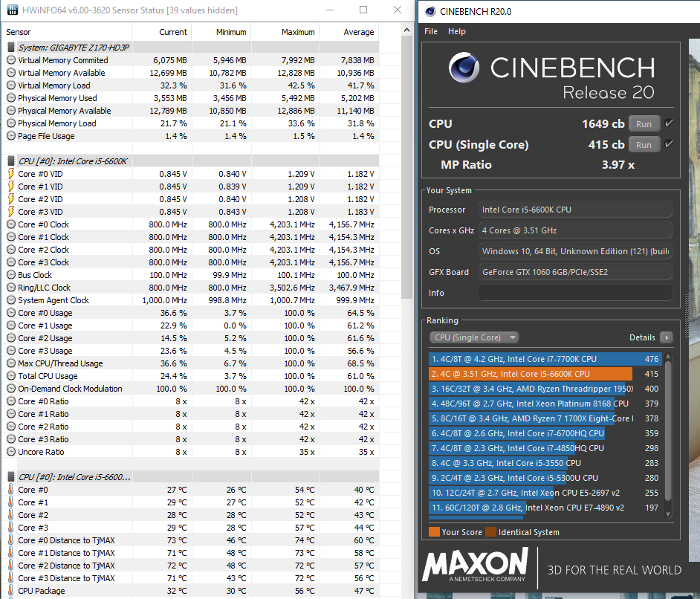Click the lightning icon for Core #2 VID

tap(11, 199)
